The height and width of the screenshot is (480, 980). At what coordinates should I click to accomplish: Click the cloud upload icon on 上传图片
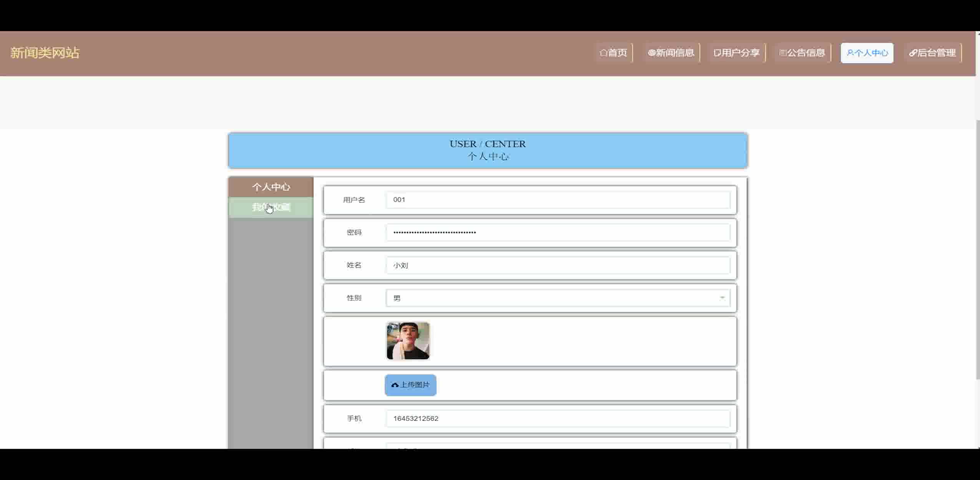pyautogui.click(x=395, y=385)
